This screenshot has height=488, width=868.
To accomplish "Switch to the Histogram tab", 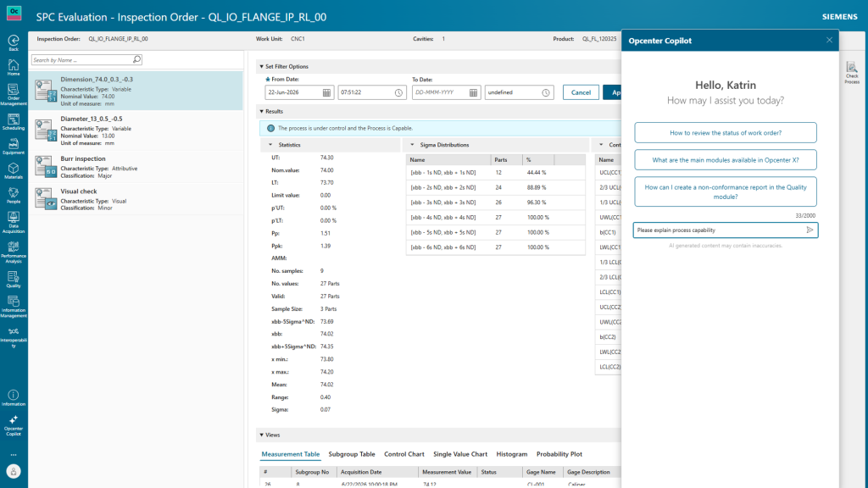I will pos(511,454).
